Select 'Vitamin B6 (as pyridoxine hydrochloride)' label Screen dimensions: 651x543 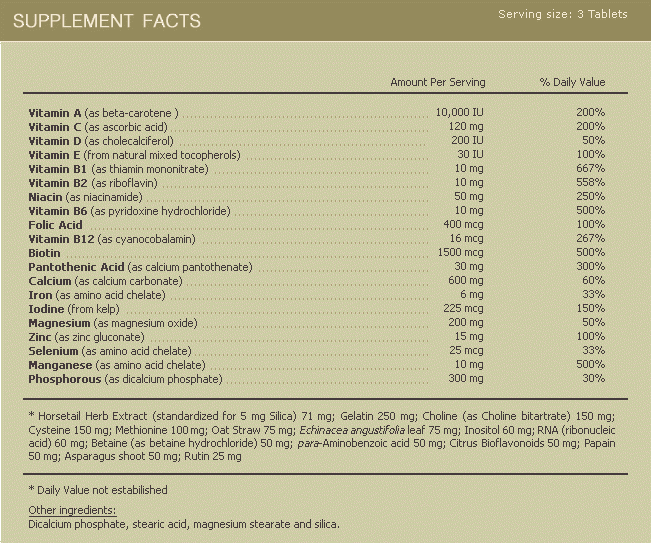[x=130, y=211]
